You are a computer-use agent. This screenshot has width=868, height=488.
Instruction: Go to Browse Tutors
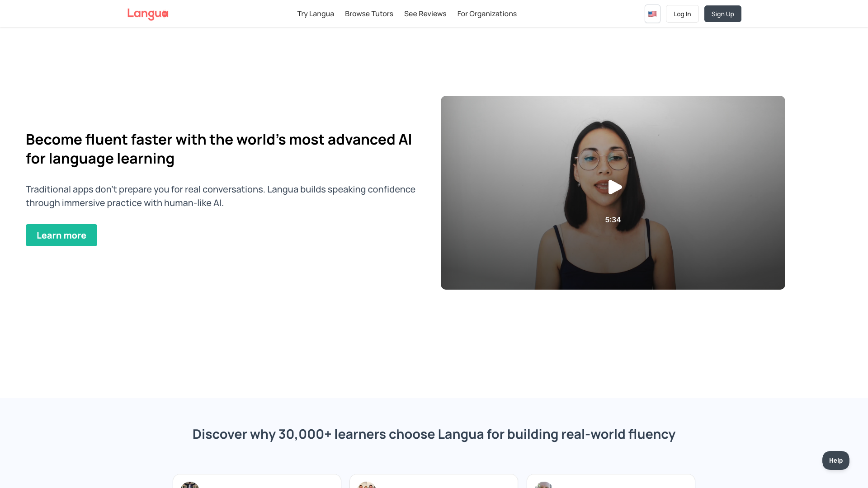(x=369, y=14)
